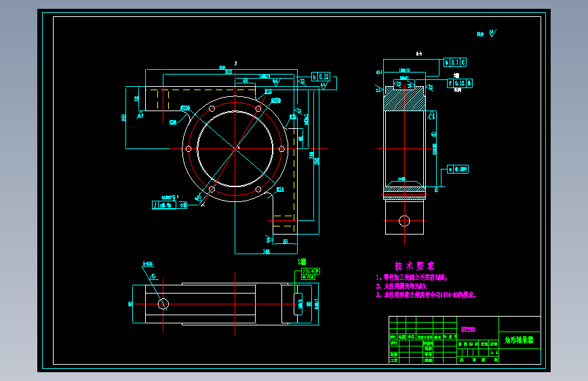The height and width of the screenshot is (381, 588).
Task: Click the green 2面 label
Action: (302, 262)
